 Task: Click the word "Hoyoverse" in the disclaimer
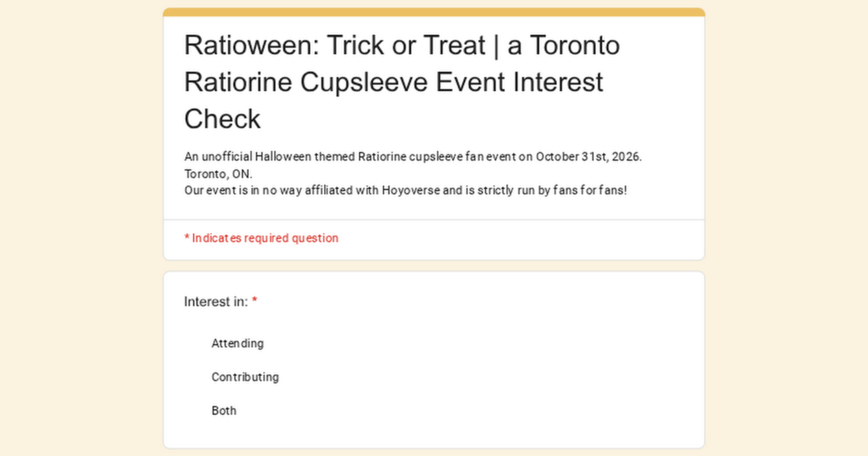pos(411,190)
